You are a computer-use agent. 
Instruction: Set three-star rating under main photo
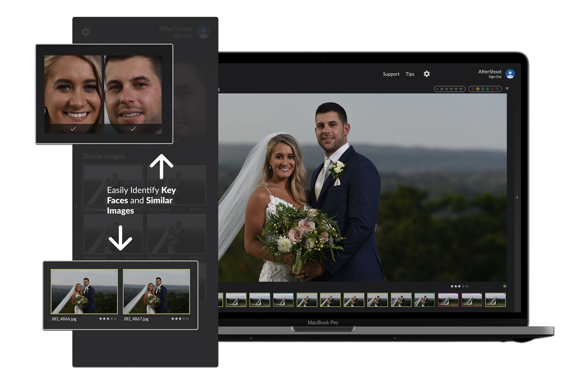[x=459, y=286]
